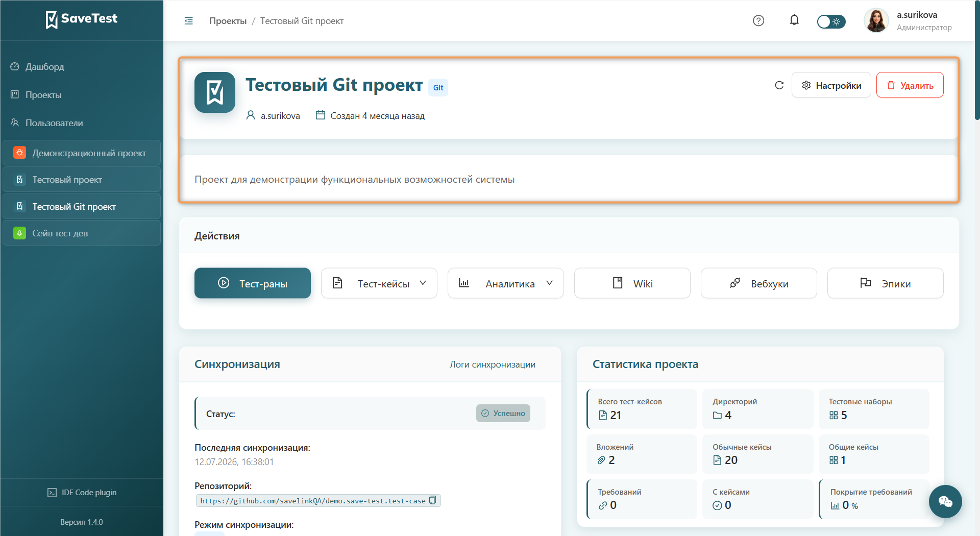Open Wiki action button

tap(632, 283)
